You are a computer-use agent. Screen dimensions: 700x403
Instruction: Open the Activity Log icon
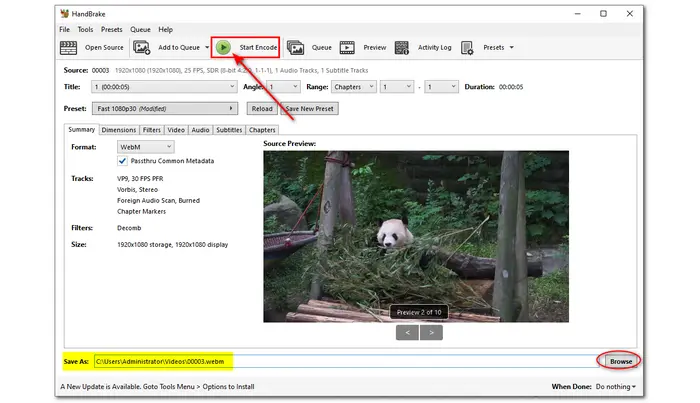tap(402, 47)
